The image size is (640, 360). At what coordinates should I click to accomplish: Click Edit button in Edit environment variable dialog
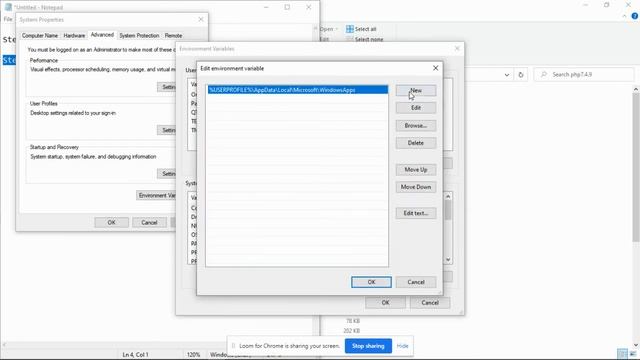[416, 108]
